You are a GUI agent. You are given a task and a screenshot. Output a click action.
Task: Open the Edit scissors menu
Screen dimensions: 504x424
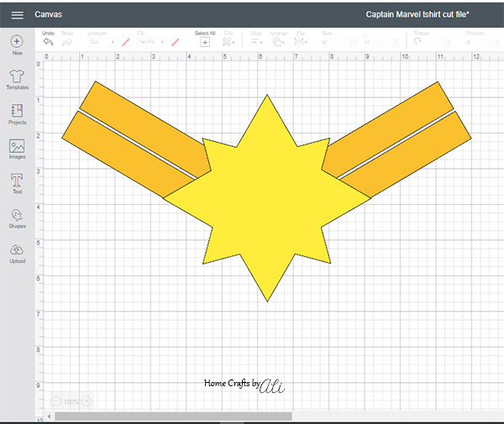click(228, 42)
